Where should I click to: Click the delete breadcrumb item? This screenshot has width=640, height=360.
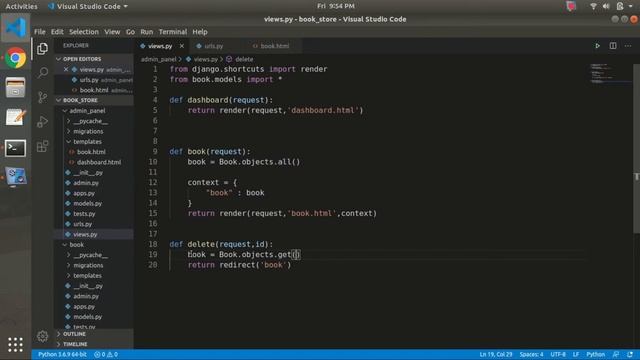pyautogui.click(x=244, y=59)
